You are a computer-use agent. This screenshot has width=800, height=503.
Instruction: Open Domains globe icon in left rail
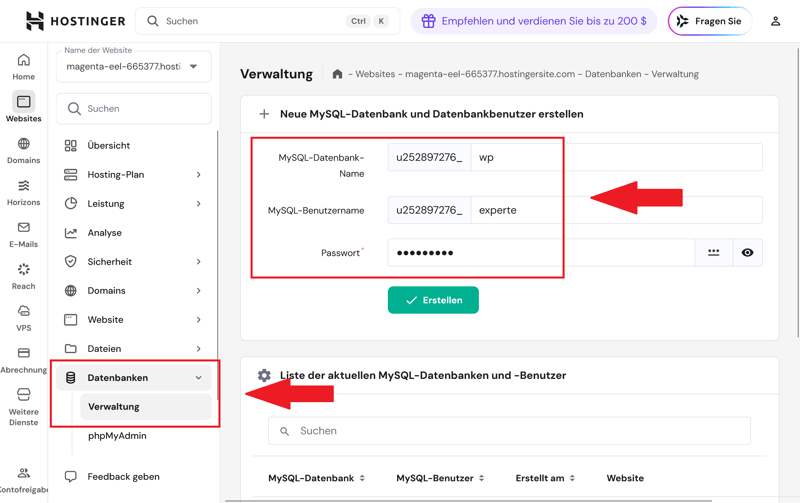23,143
